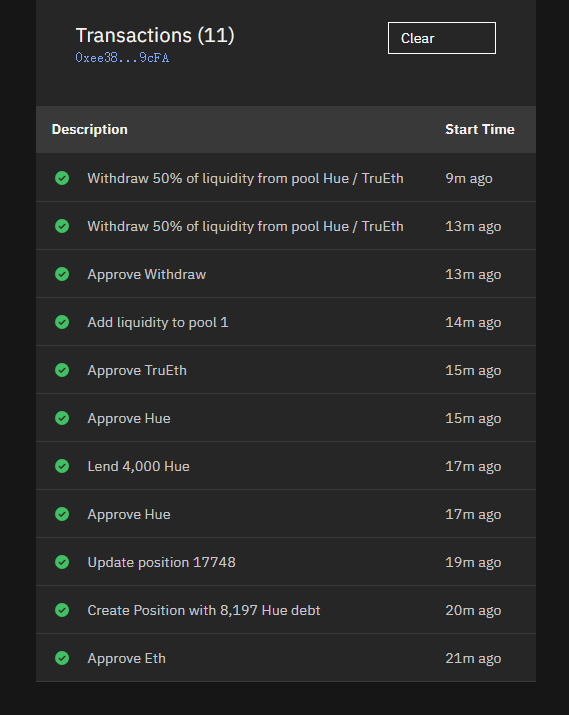Image resolution: width=569 pixels, height=715 pixels.
Task: Click the Start Time column header
Action: [480, 130]
